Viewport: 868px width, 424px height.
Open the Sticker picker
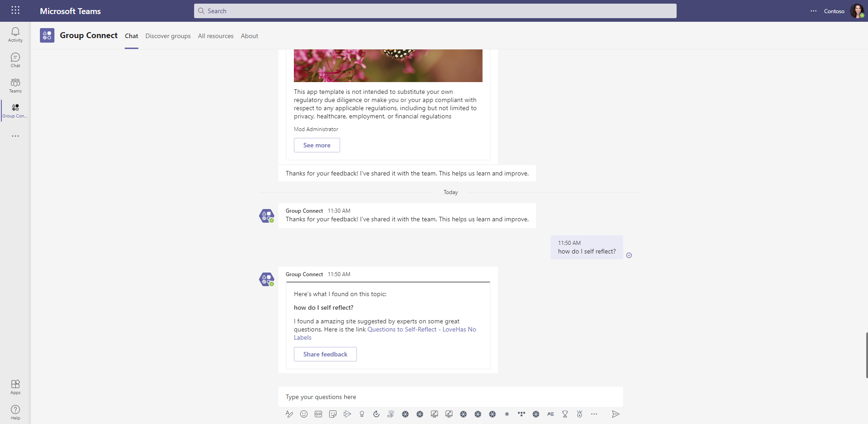333,414
